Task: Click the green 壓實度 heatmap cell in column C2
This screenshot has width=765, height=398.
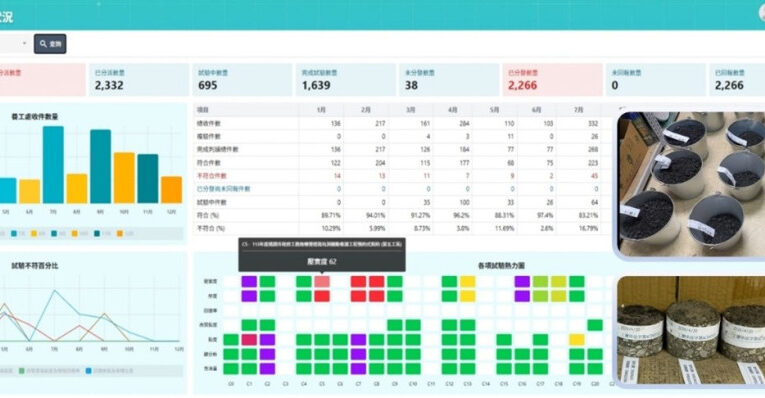Action: 267,281
